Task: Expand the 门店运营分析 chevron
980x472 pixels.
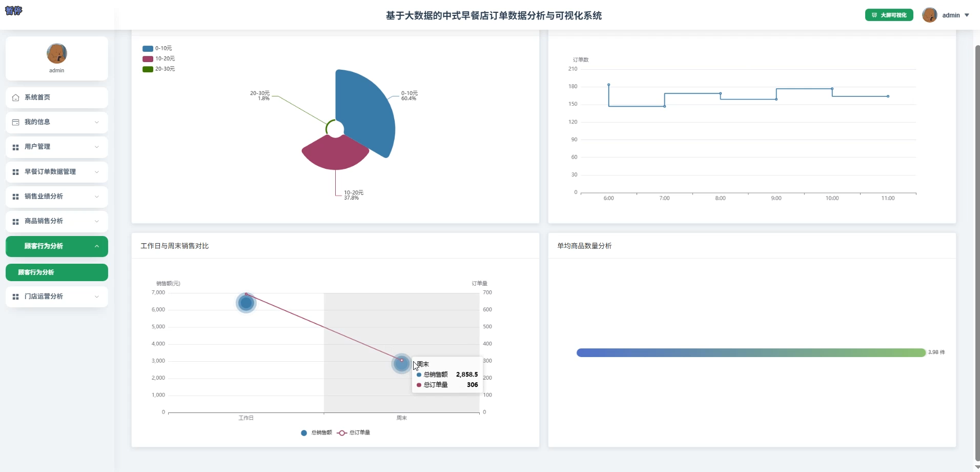Action: [97, 297]
